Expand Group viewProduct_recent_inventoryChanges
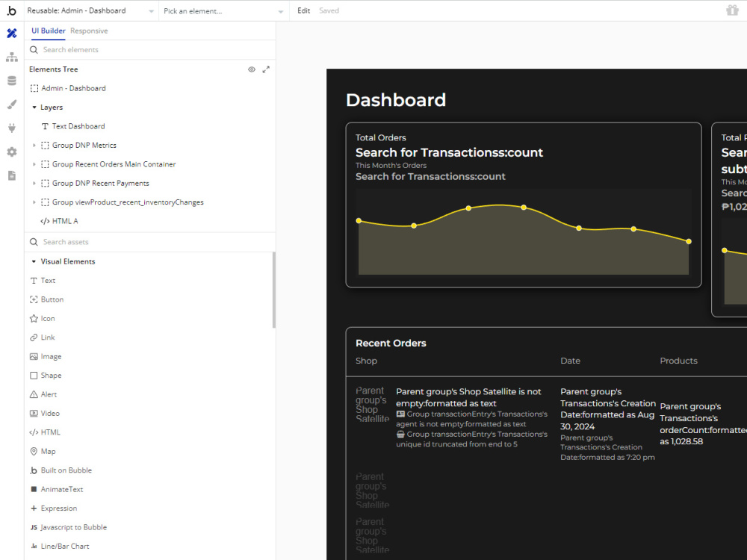Screen dimensions: 747x560 click(34, 202)
